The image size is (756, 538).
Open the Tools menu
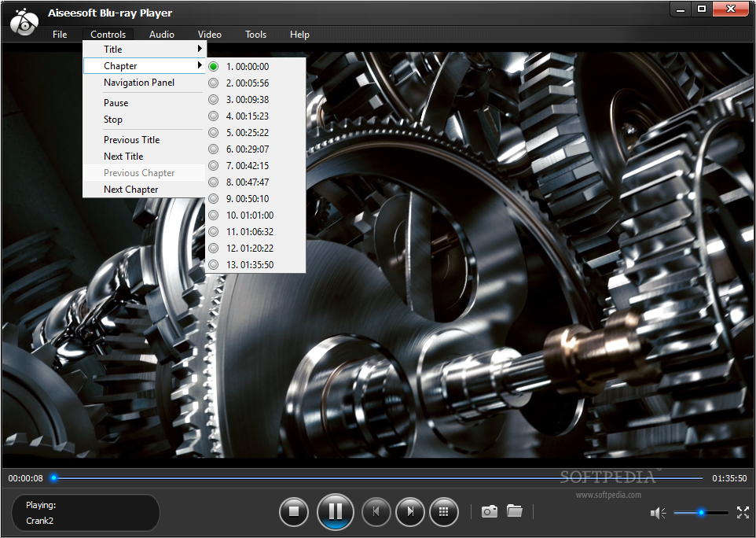pyautogui.click(x=255, y=34)
